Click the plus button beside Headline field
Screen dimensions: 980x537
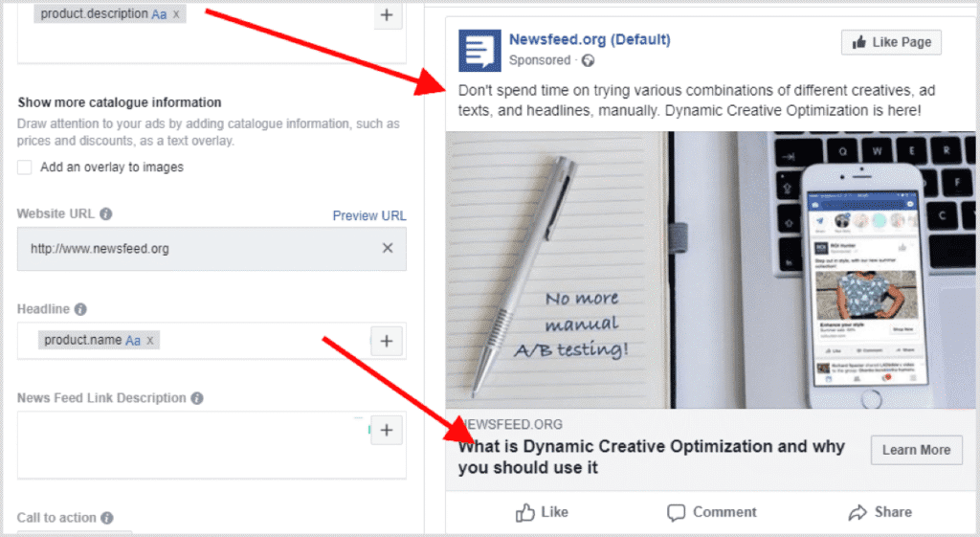click(387, 342)
